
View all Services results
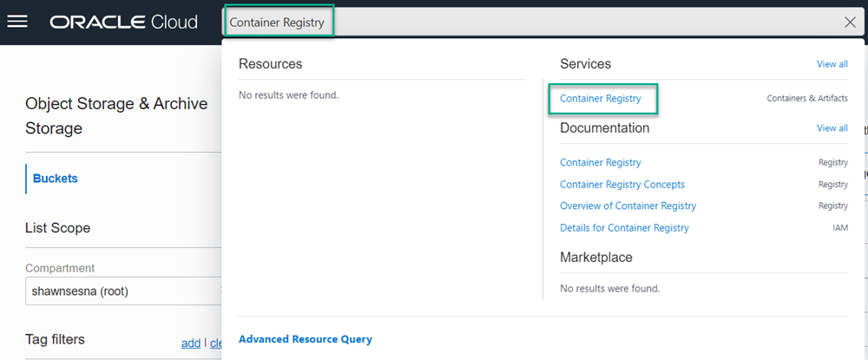pos(832,64)
